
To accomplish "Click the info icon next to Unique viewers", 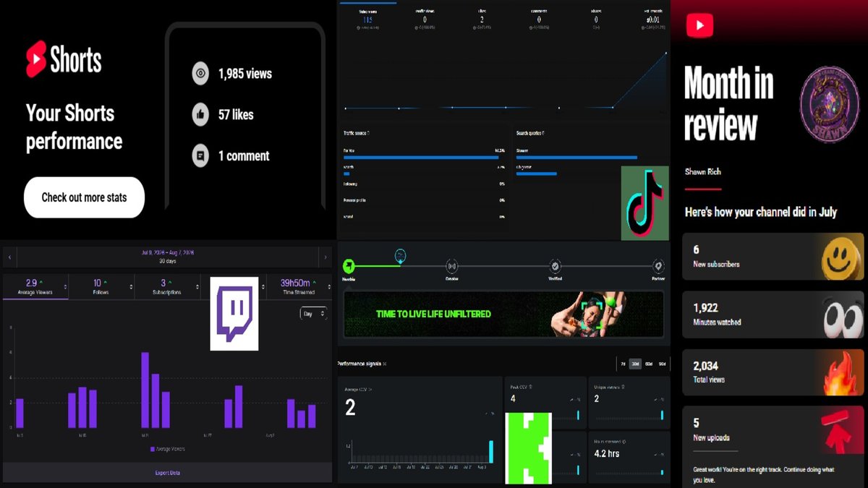I will tap(623, 387).
